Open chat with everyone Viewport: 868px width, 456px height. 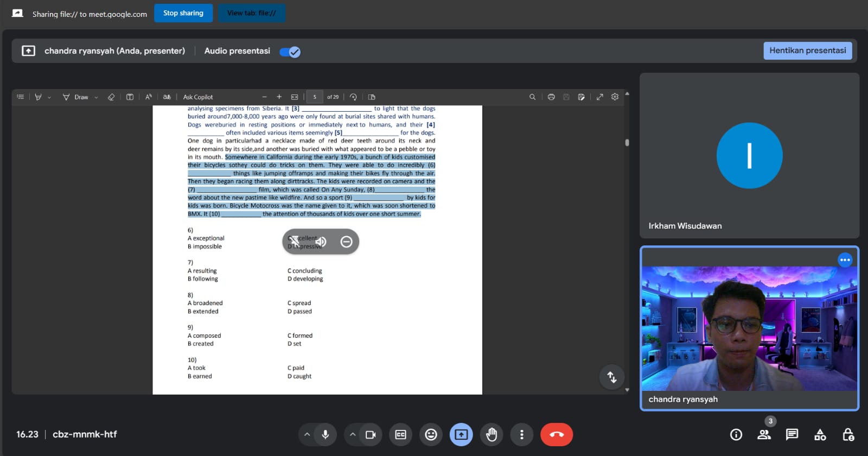[792, 434]
